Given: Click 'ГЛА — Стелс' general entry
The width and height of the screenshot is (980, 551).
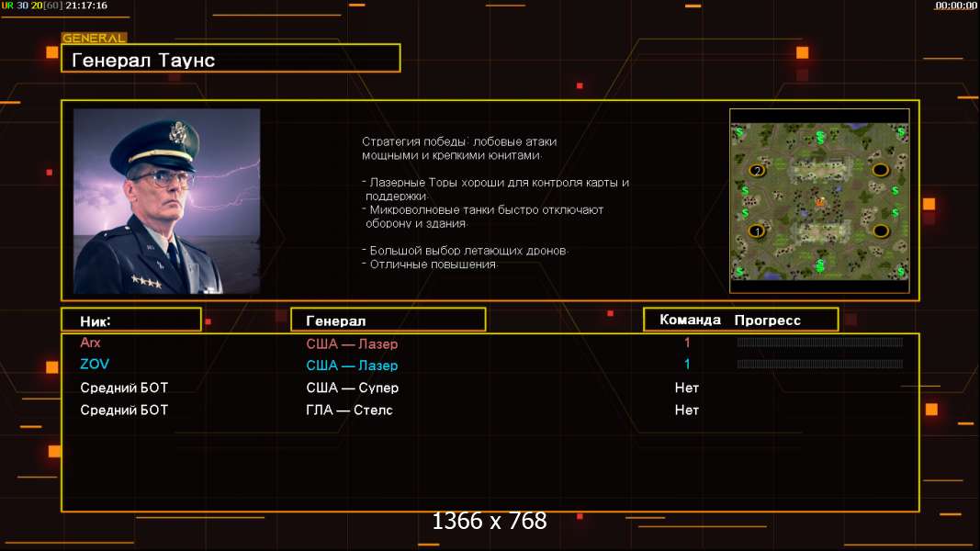Looking at the screenshot, I should coord(349,410).
